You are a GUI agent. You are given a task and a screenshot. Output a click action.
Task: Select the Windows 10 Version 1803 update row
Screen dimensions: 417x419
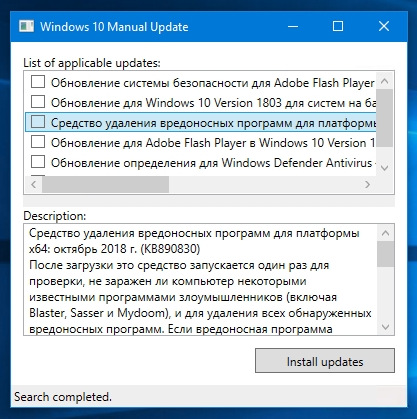201,102
